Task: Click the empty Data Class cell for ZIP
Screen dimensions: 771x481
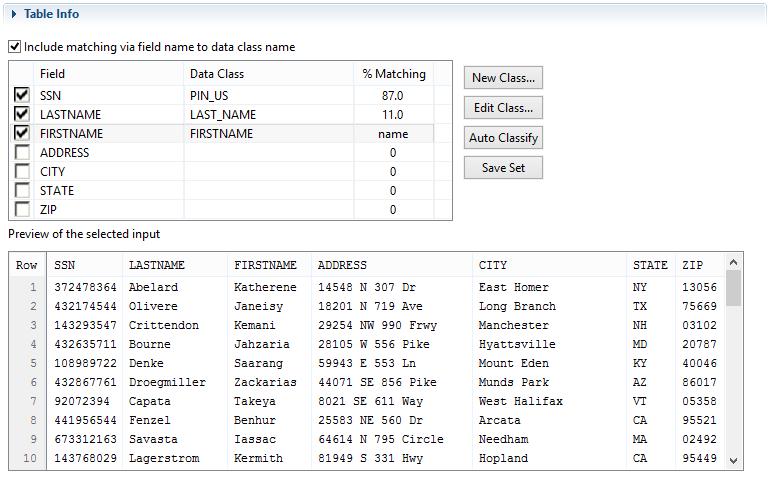Action: 268,210
